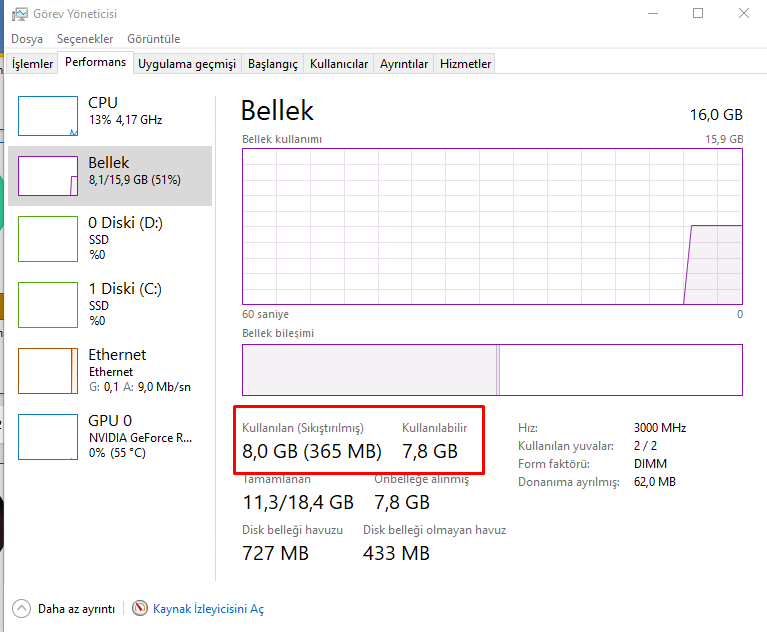Open the Görüntüle menu

153,39
